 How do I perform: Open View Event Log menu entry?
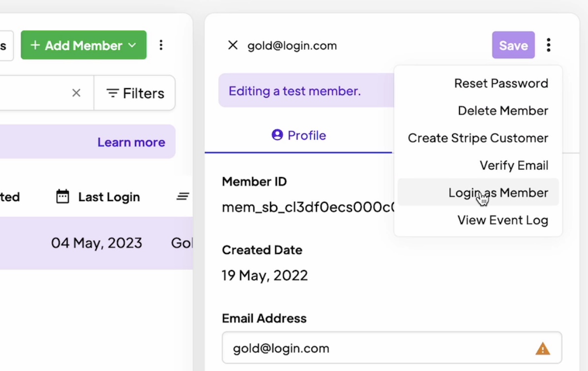[502, 220]
